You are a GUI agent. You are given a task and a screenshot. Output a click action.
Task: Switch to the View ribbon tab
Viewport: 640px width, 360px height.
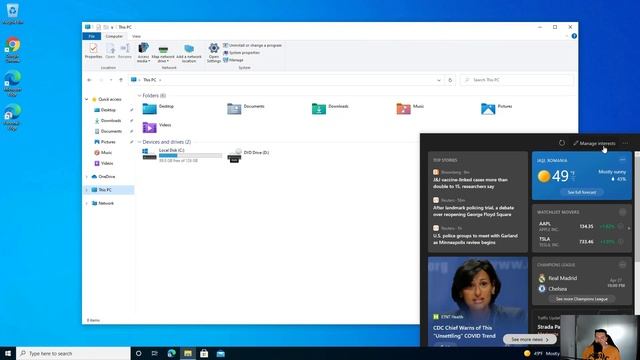136,36
